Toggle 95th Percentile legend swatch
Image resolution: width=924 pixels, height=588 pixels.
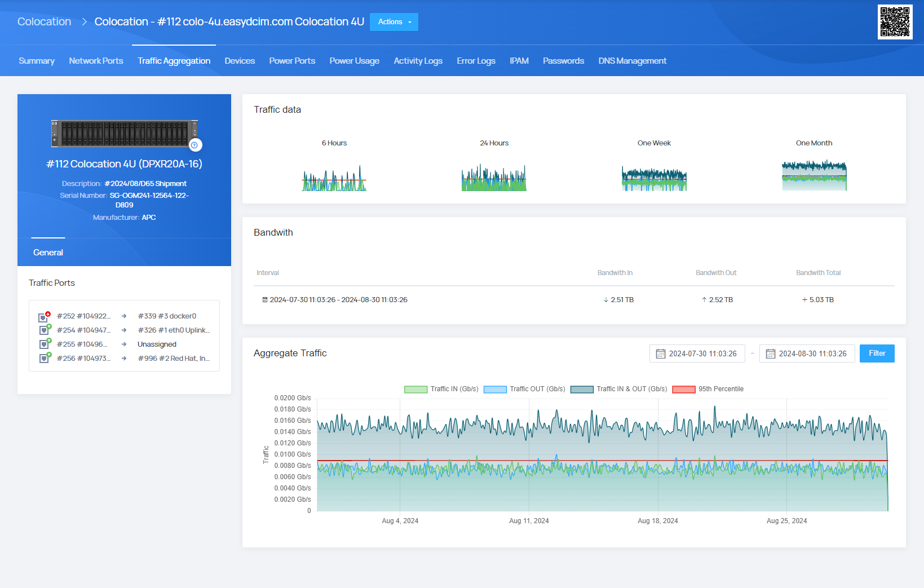684,389
